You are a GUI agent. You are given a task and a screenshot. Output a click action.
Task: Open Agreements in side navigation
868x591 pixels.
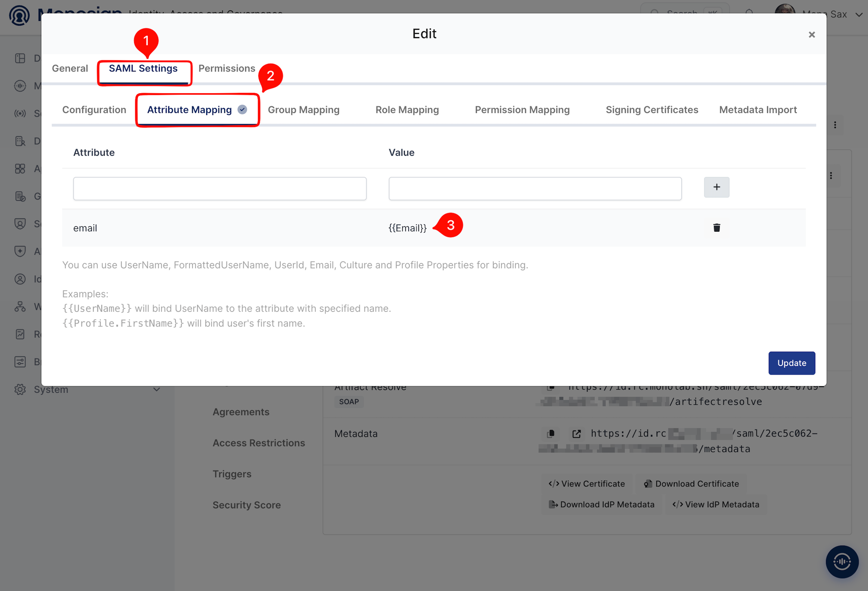pyautogui.click(x=241, y=412)
